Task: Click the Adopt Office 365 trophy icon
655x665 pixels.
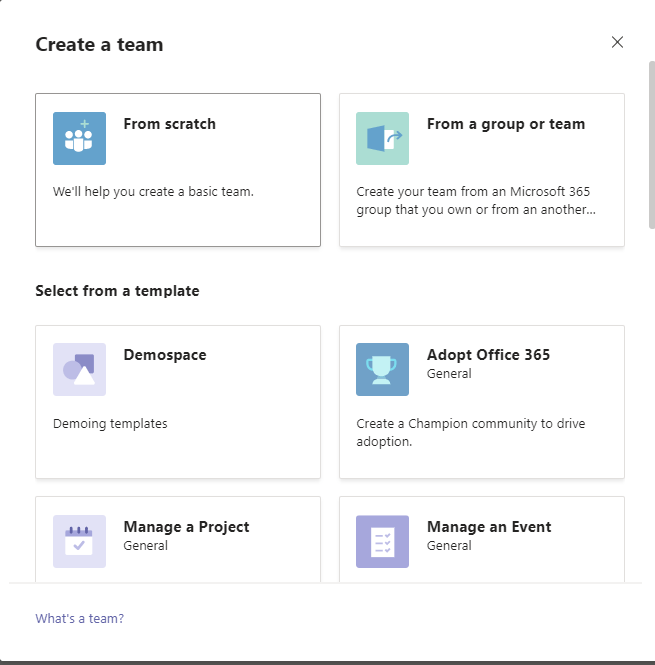Action: [x=382, y=369]
